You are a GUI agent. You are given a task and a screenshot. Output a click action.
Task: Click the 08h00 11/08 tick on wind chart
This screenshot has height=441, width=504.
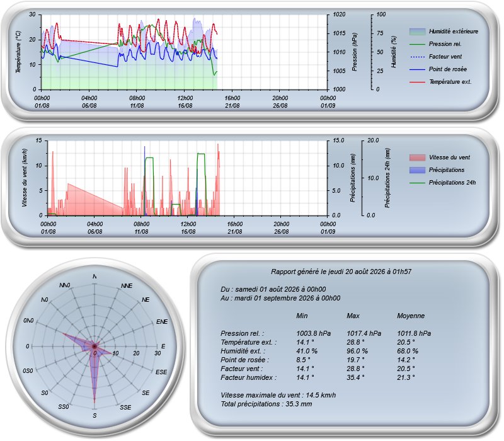(141, 227)
